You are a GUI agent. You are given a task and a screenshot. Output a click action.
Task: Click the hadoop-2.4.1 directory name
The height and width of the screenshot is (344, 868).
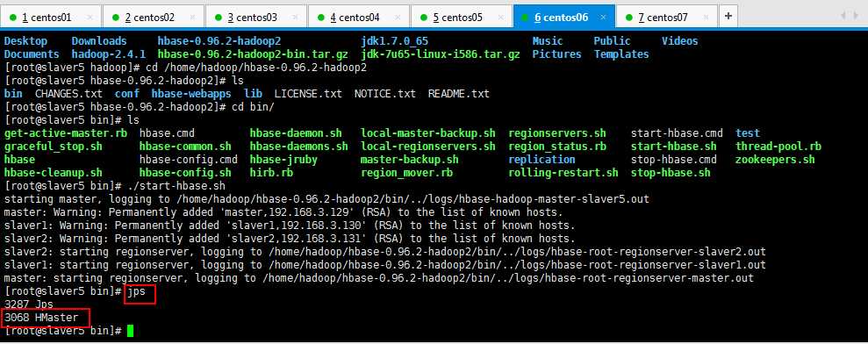click(x=109, y=54)
